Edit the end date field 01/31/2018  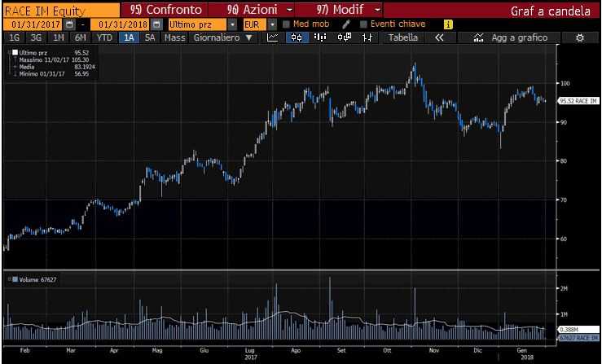pyautogui.click(x=121, y=24)
